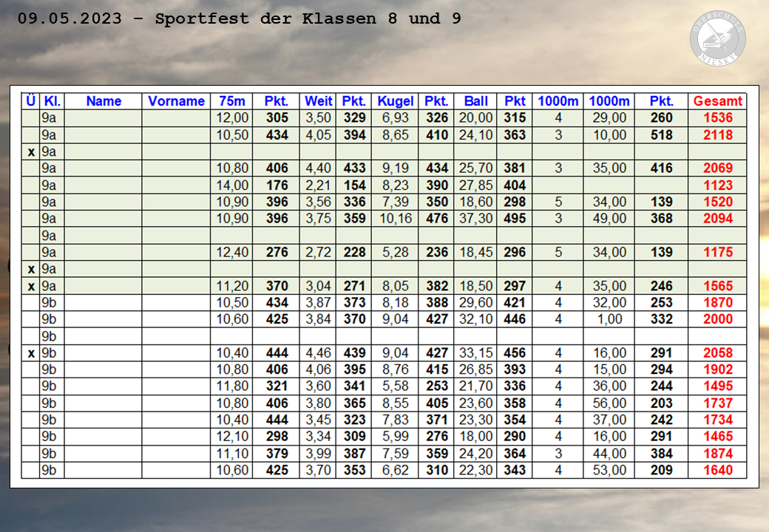Select the Kugel result 6,93
The height and width of the screenshot is (532, 769).
[396, 117]
